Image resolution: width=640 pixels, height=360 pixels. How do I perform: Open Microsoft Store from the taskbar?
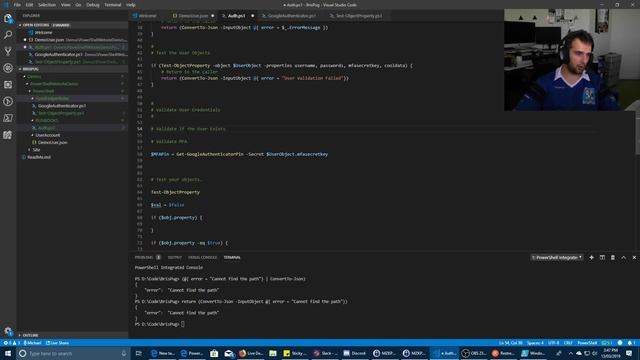214,353
